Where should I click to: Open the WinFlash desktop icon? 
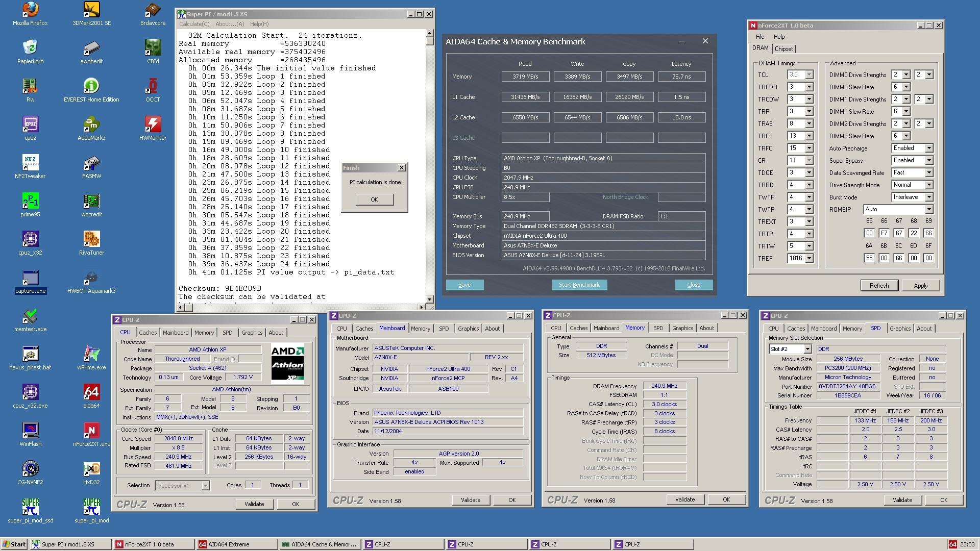pos(30,435)
